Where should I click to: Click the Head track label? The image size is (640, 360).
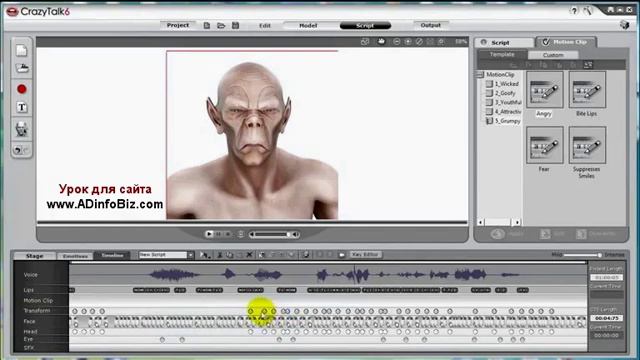[x=30, y=331]
